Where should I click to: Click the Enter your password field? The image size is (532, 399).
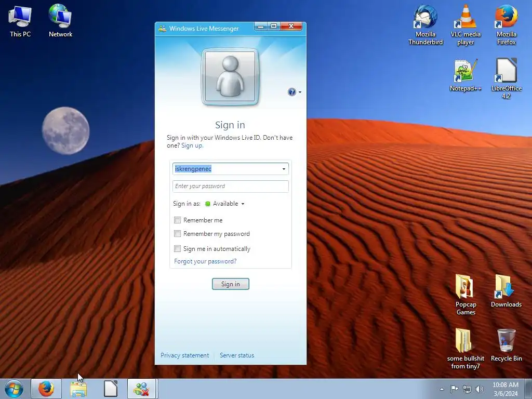pos(230,187)
